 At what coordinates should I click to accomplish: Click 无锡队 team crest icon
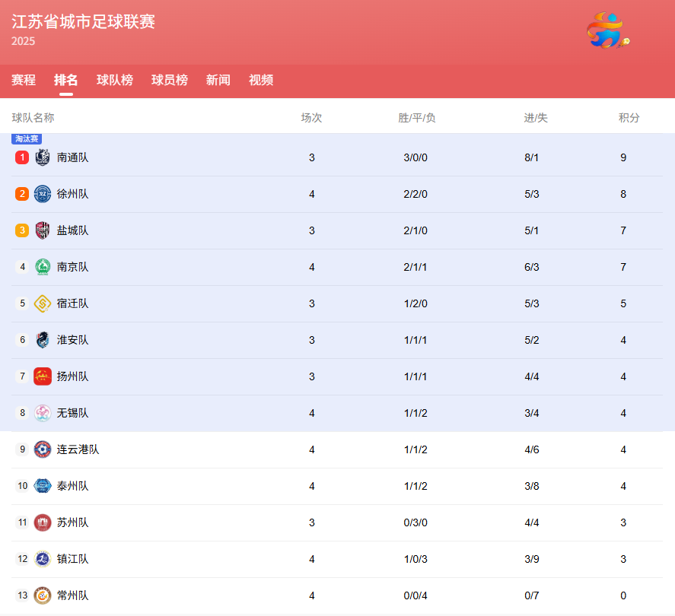(x=43, y=413)
